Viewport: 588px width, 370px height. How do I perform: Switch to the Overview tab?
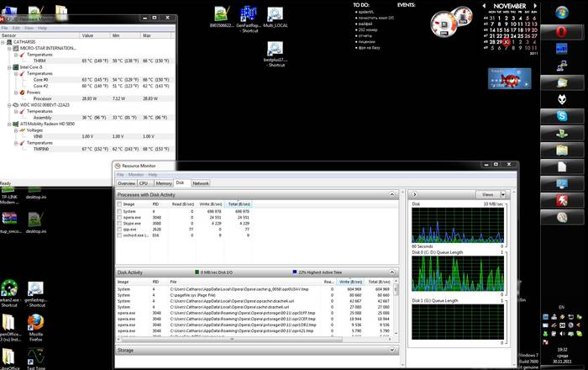coord(126,183)
